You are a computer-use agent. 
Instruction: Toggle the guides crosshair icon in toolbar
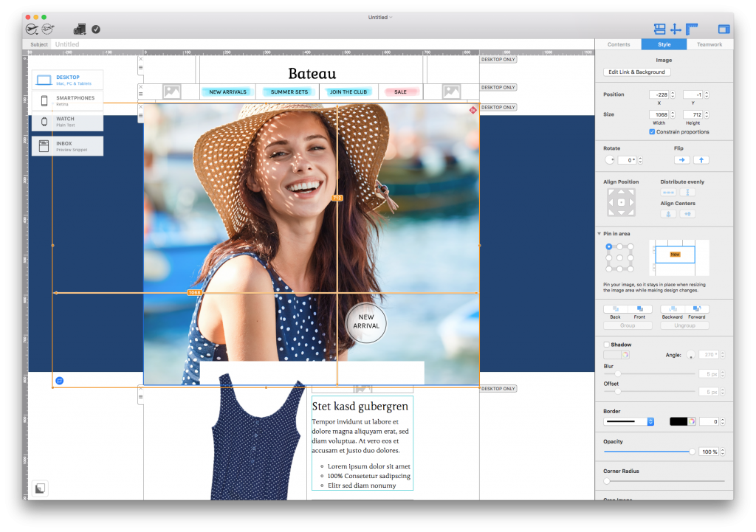[x=676, y=30]
